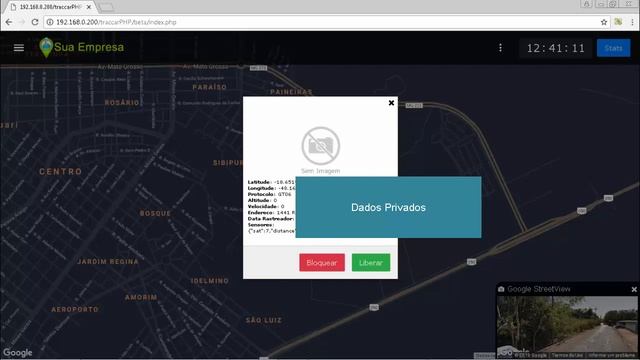Click the SÃO LUIZ map label
Image resolution: width=640 pixels, height=360 pixels.
[264, 320]
